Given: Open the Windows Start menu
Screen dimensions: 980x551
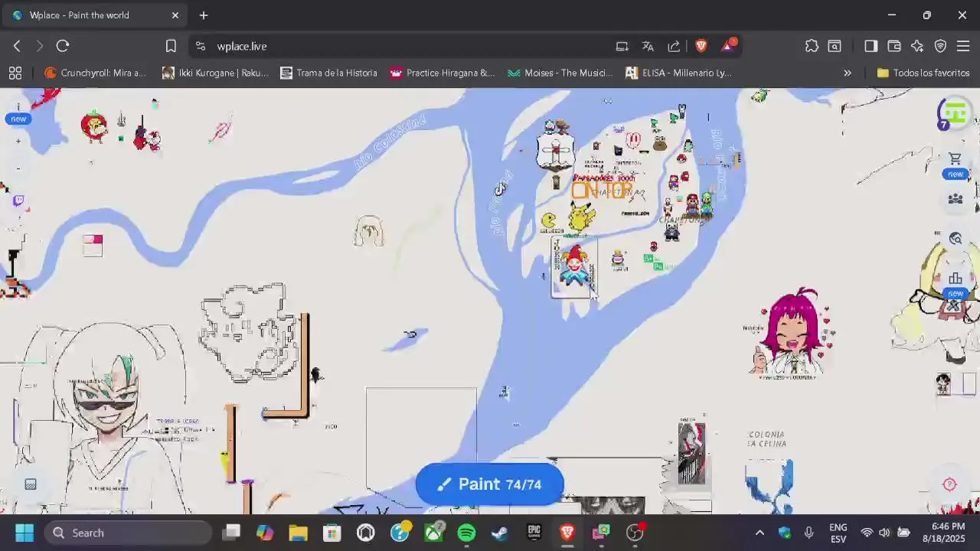Looking at the screenshot, I should tap(24, 533).
